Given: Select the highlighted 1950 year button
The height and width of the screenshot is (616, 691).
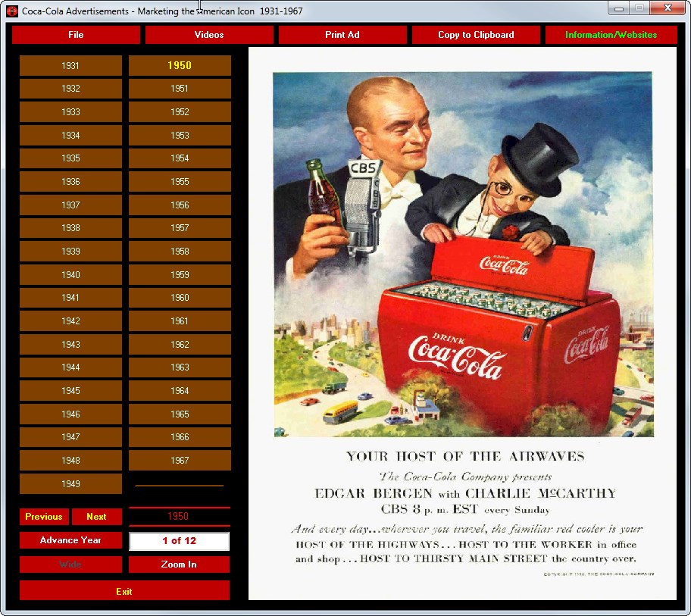Looking at the screenshot, I should pyautogui.click(x=179, y=65).
